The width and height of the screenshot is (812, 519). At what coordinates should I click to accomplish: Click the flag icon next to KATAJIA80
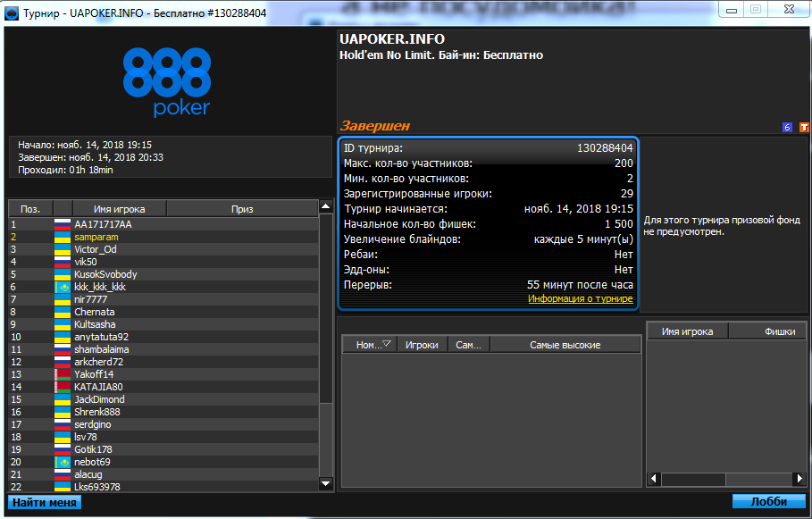(63, 387)
